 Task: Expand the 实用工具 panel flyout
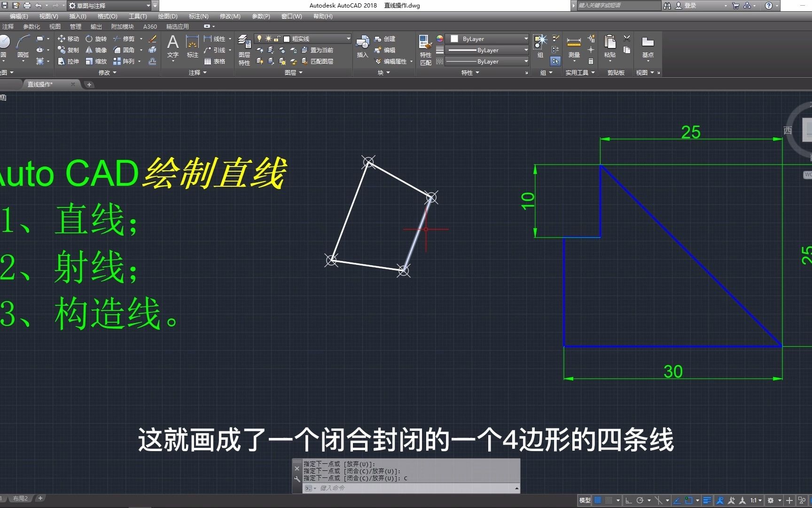coord(580,72)
